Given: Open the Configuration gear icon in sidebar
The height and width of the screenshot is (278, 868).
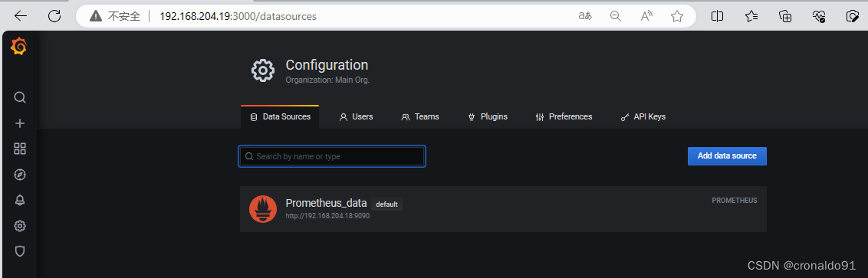Looking at the screenshot, I should [20, 226].
